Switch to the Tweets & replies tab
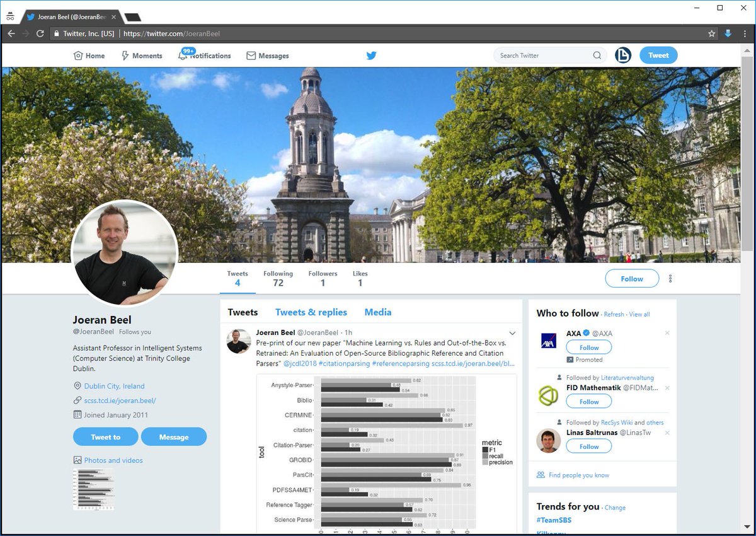756x536 pixels. 311,312
